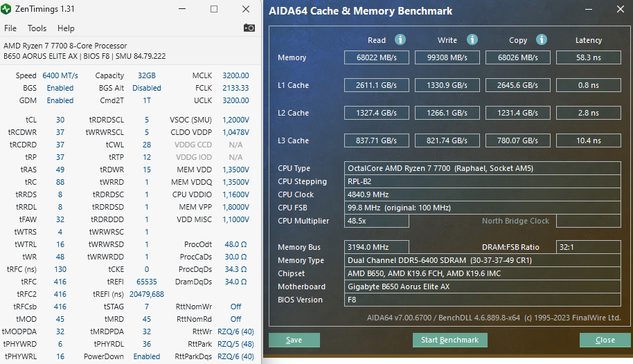
Task: Click the BIOS Version field F8
Action: (x=483, y=300)
